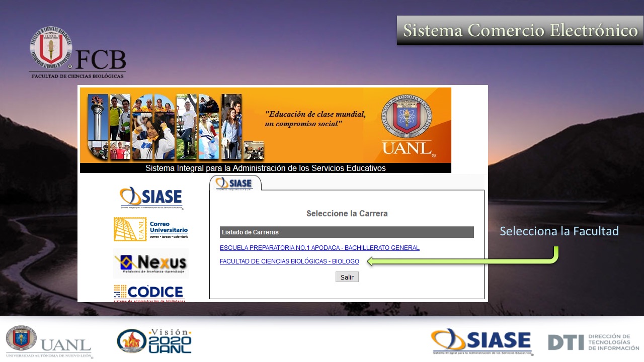Click 'Sistema Comercio Electrónico' title
Image resolution: width=644 pixels, height=362 pixels.
520,30
